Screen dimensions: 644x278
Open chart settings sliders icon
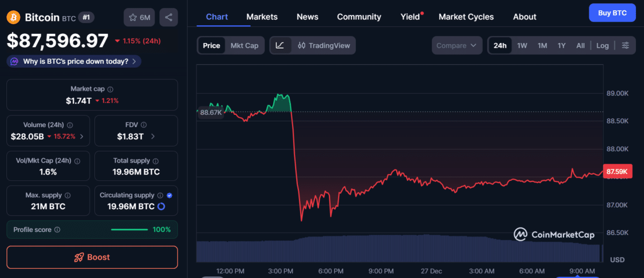tap(625, 46)
